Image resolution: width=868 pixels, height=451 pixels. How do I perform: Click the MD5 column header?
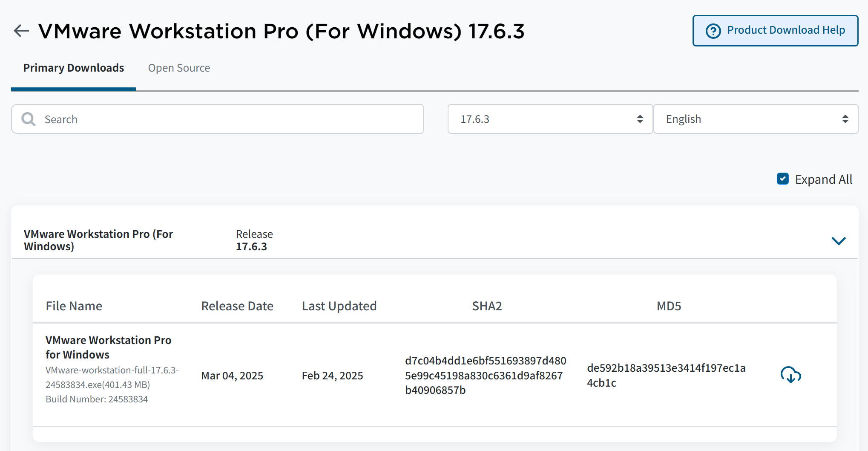coord(669,306)
